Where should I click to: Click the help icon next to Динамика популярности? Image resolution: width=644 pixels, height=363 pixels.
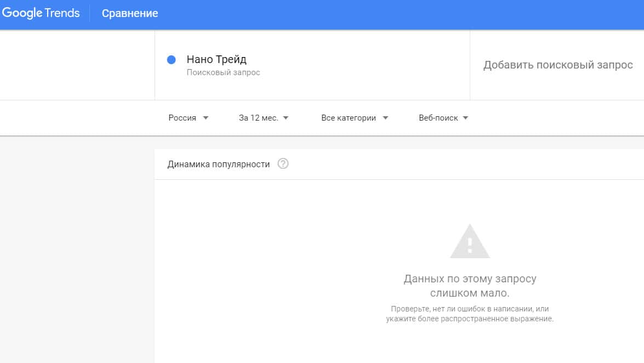click(283, 163)
